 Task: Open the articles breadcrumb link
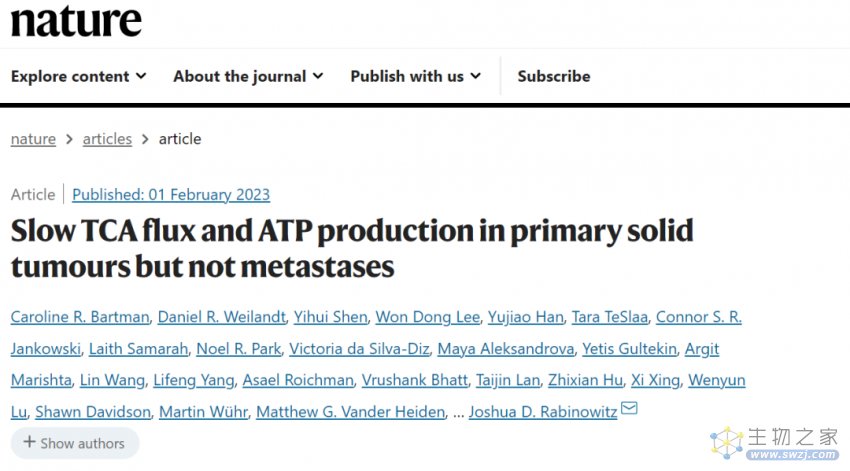(x=107, y=139)
